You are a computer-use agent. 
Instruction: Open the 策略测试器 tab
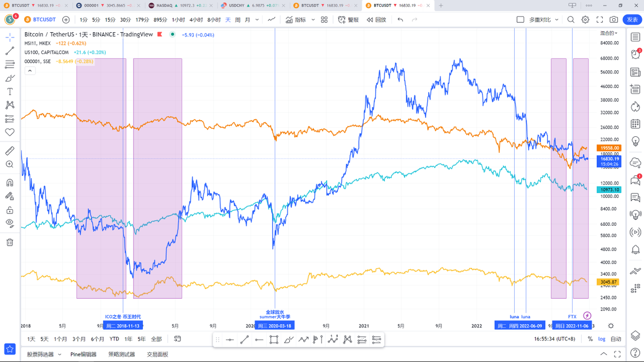point(122,354)
